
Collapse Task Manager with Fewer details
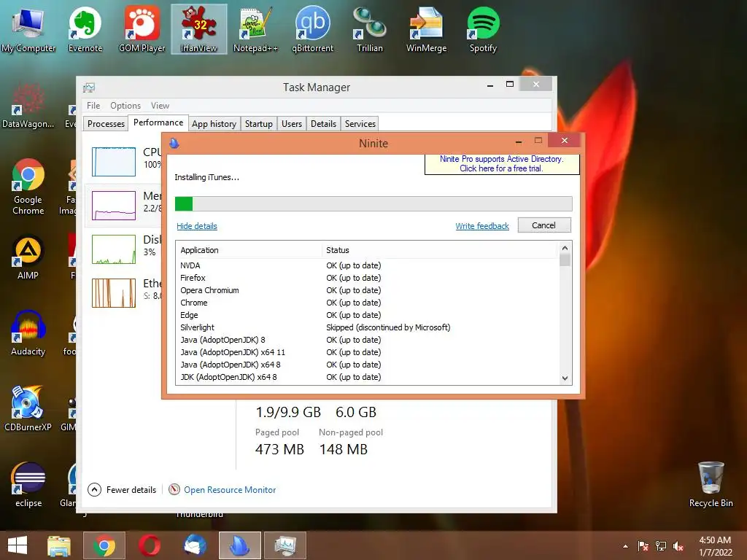tap(122, 489)
